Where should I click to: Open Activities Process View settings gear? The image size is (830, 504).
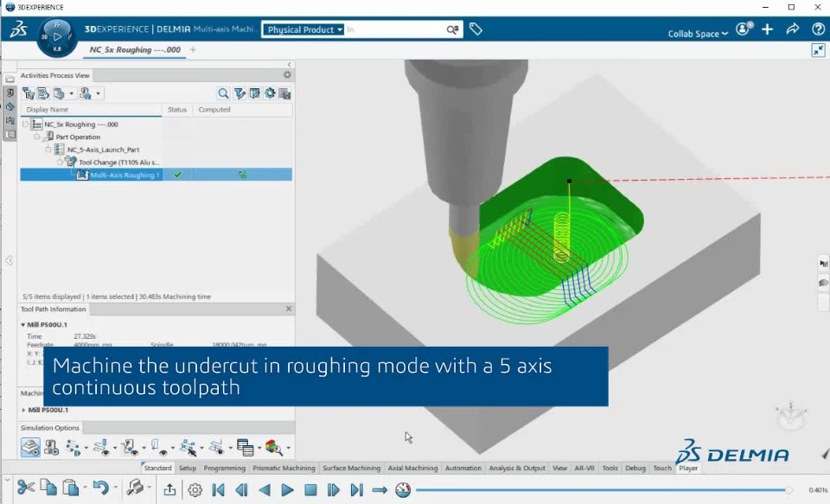(287, 75)
